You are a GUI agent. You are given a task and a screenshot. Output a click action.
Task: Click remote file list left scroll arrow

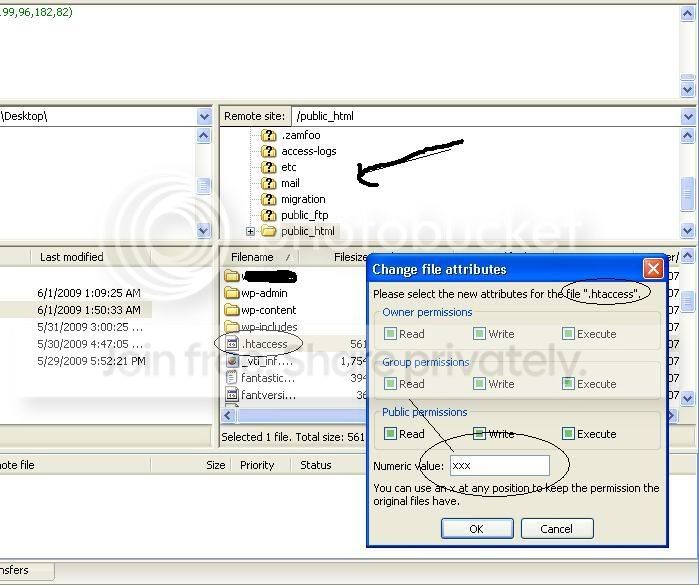(228, 415)
